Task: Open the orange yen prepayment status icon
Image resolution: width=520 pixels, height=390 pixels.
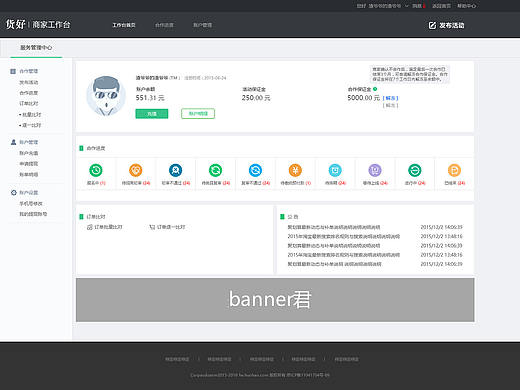Action: pos(295,170)
